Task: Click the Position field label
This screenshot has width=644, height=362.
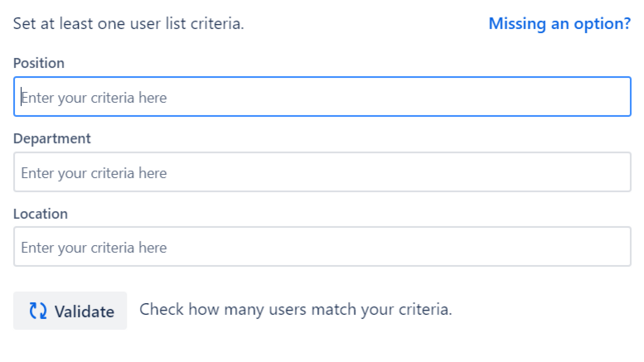Action: pos(39,63)
